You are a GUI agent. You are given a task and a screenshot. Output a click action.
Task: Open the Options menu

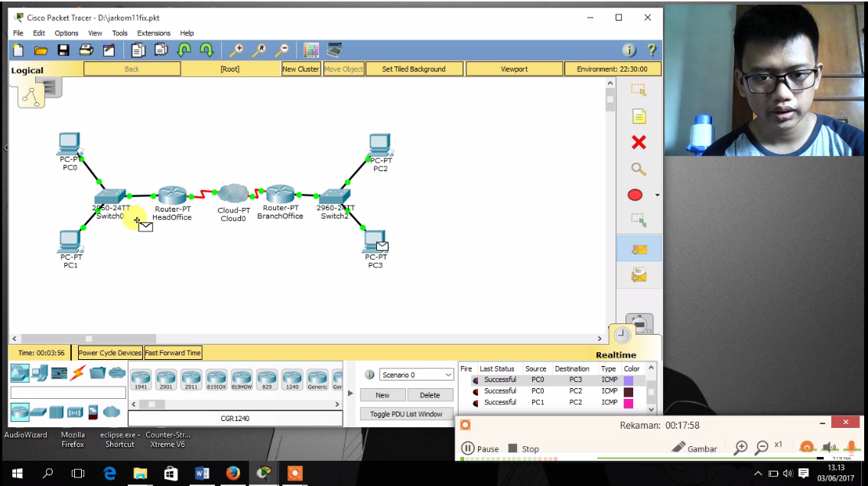pos(67,33)
